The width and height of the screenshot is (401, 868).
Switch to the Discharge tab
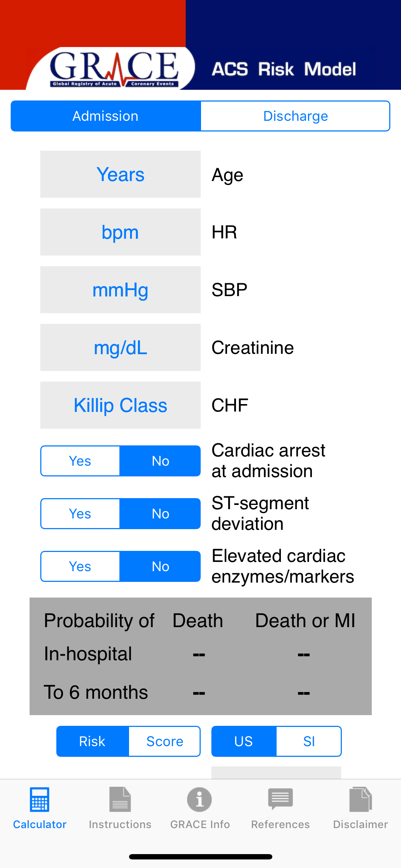pos(295,116)
